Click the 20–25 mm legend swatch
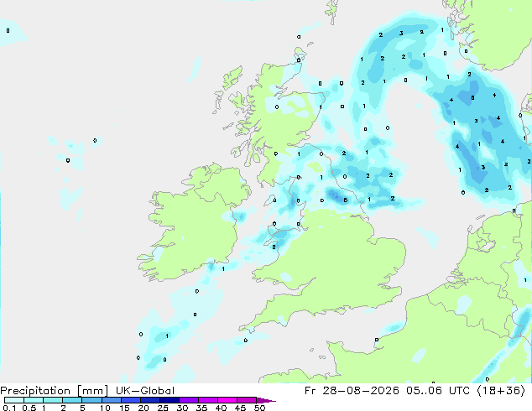 coord(150,400)
